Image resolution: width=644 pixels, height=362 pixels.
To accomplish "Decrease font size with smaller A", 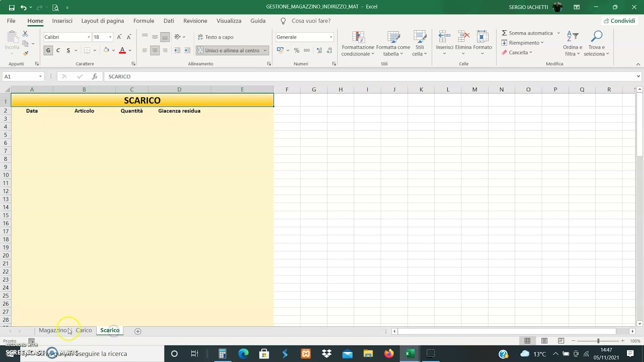I will click(x=129, y=37).
